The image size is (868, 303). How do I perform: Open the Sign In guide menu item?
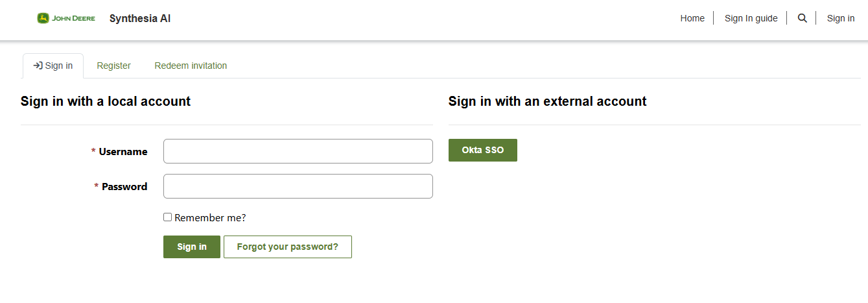pos(751,18)
